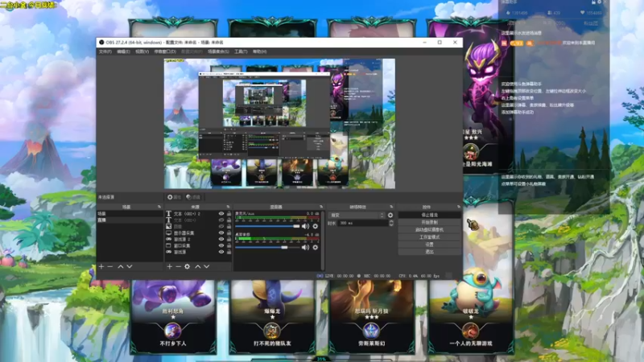
Task: Select the T icon of 文本 (GDI+) 2 source
Action: [168, 214]
